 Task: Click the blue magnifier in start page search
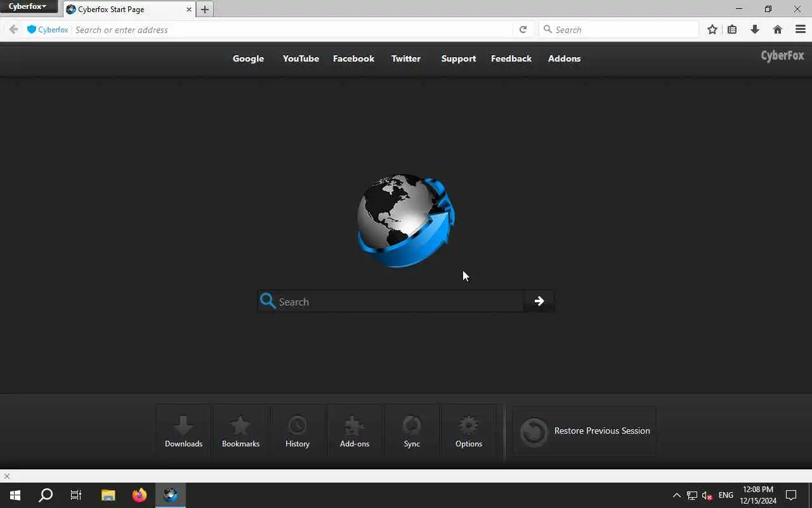point(268,301)
